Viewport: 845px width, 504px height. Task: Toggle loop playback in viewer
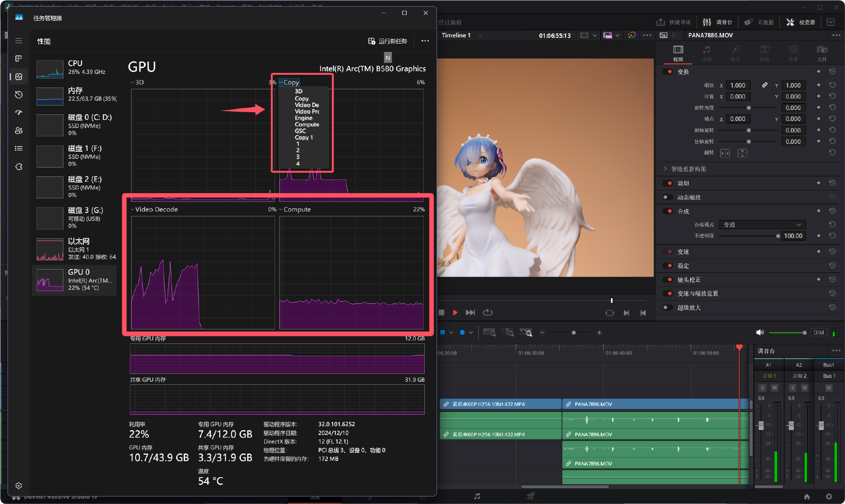pyautogui.click(x=488, y=313)
